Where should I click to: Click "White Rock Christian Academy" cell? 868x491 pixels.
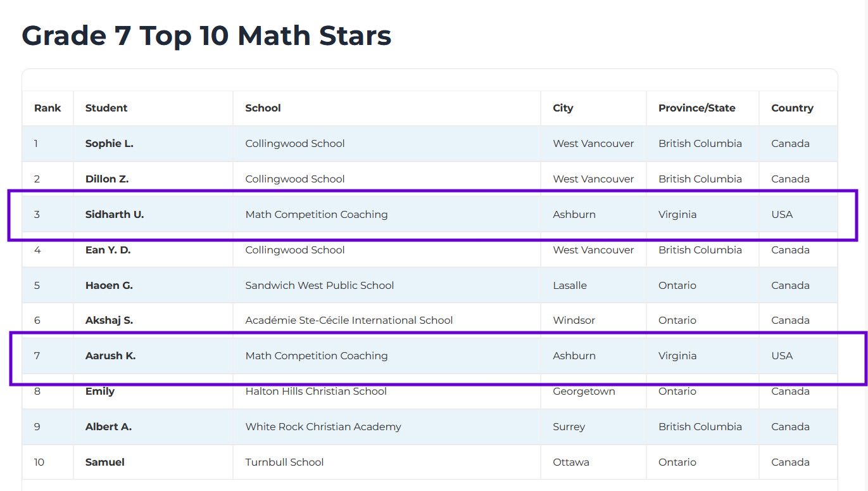pos(323,426)
